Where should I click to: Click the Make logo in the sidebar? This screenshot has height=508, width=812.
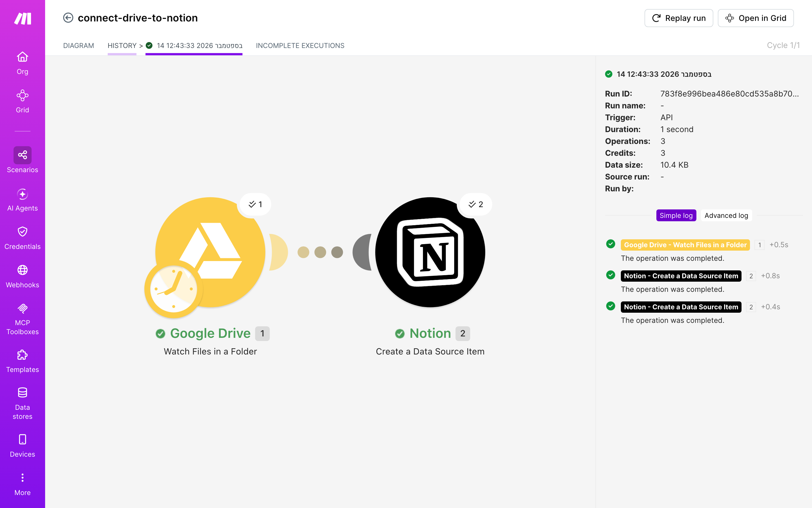(23, 18)
